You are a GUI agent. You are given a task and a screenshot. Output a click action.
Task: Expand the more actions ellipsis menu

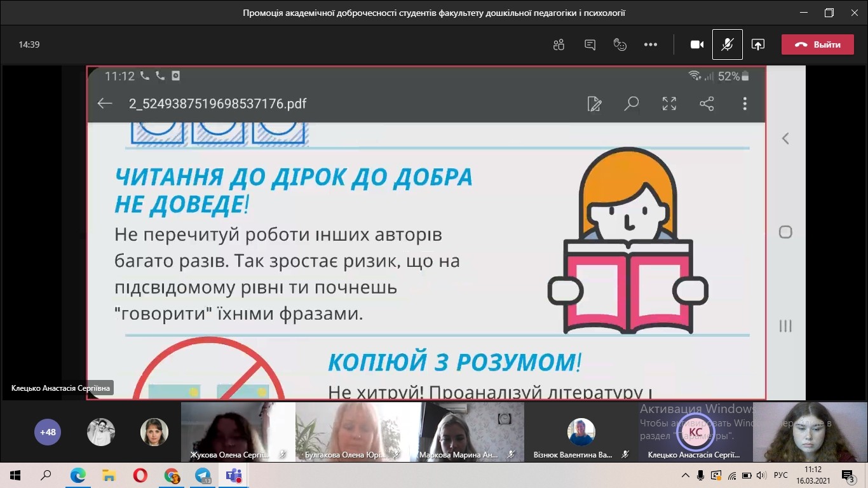click(651, 44)
